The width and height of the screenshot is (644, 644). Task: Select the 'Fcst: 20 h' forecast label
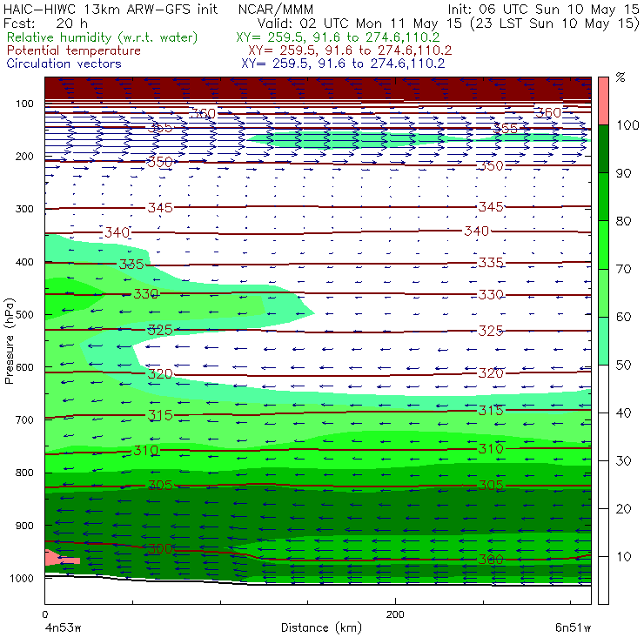click(x=45, y=23)
